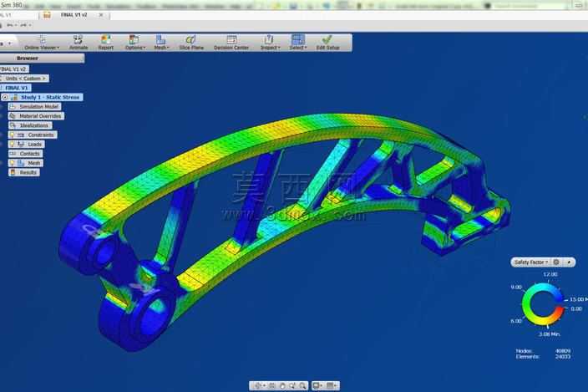Click the Safety Factor color ring legend
This screenshot has height=392, width=588.
point(543,304)
